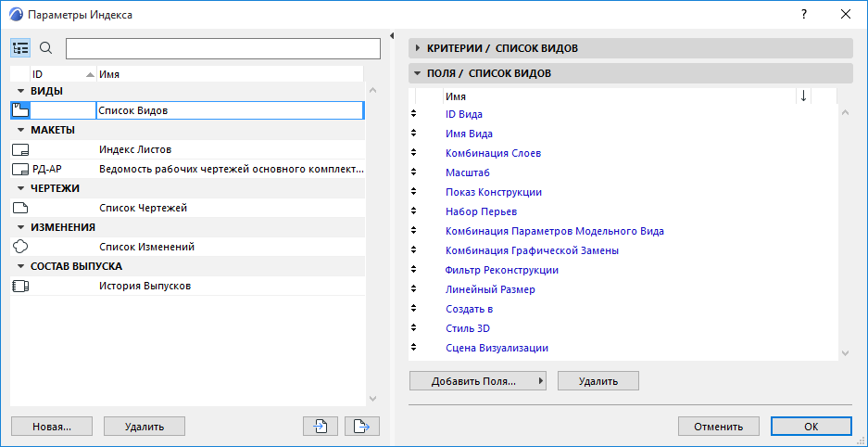
Task: Collapse the Поля / Список Видов panel
Action: coord(419,72)
